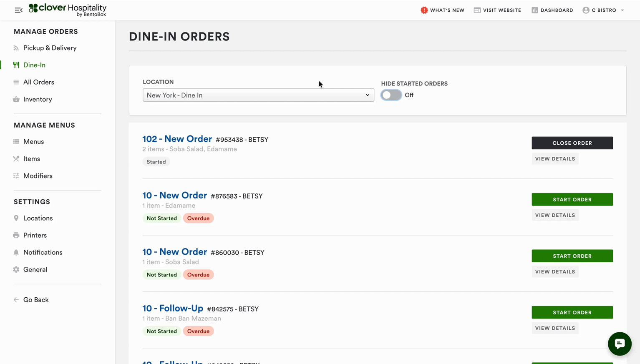Open the Location dropdown
Screen dimensions: 640x364
(258, 95)
